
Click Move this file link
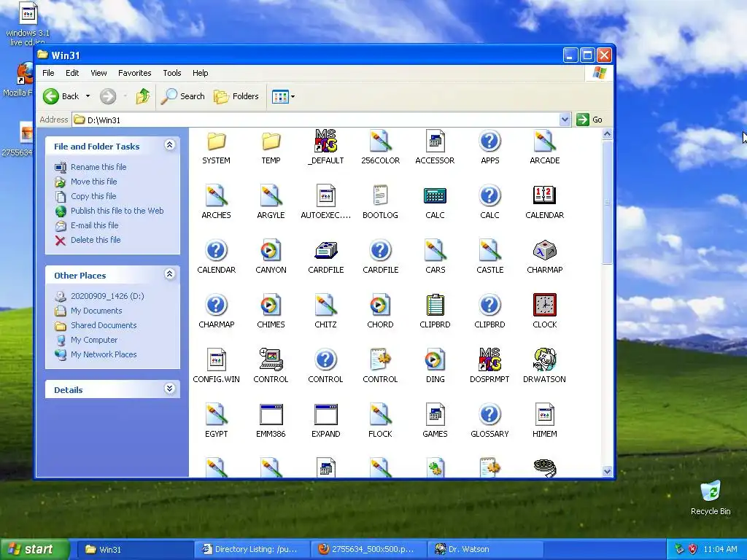click(x=94, y=182)
